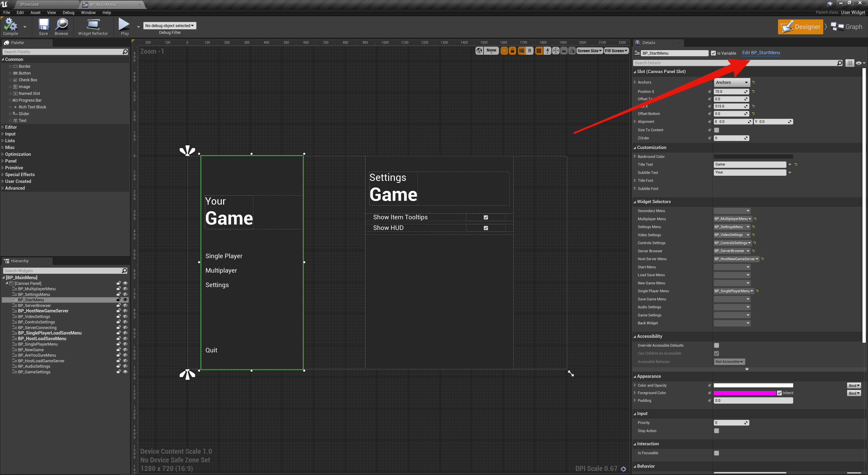The width and height of the screenshot is (868, 475).
Task: Click the Background Color swatch
Action: point(753,157)
